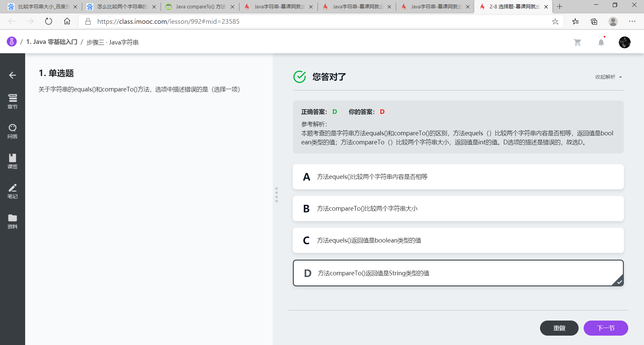
Task: Click inside the browser address bar
Action: [235, 21]
